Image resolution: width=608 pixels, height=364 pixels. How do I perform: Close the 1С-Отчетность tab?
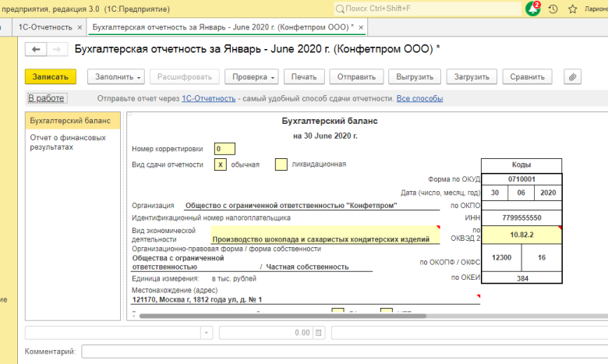click(x=79, y=27)
